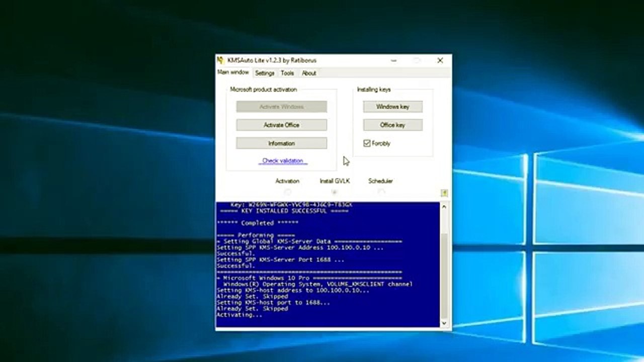Click the window title 'KMSAuto Lite v1.2.3 by Ratiborus'

[272, 60]
